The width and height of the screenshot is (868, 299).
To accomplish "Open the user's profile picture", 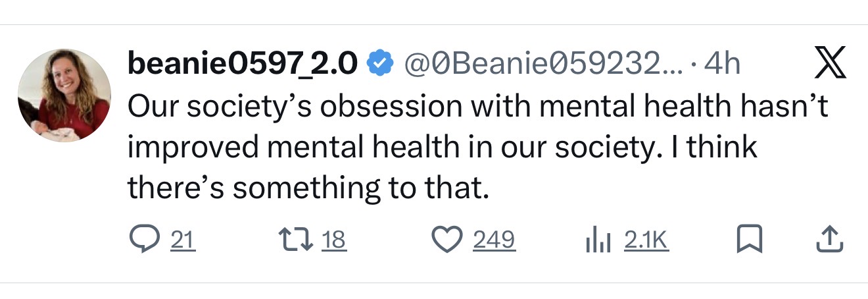I will point(64,95).
